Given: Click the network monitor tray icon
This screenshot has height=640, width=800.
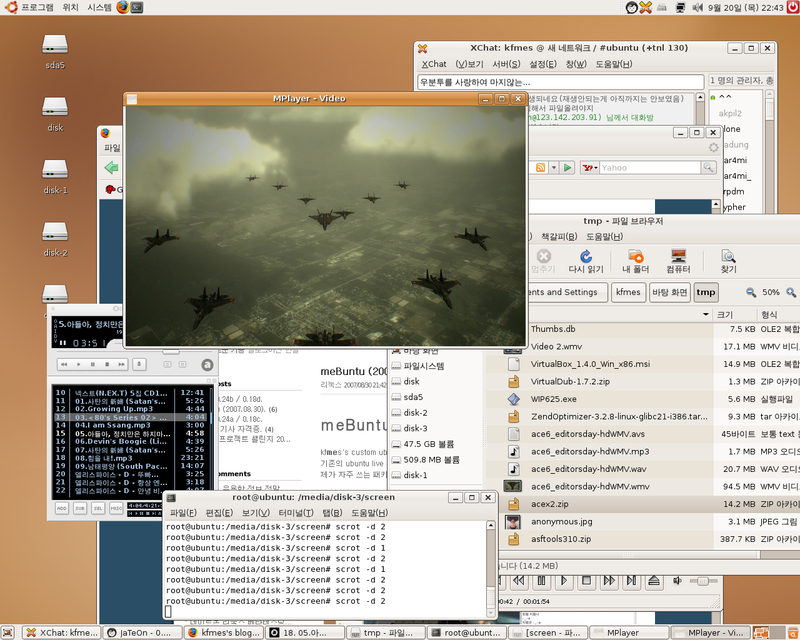Looking at the screenshot, I should coord(680,7).
